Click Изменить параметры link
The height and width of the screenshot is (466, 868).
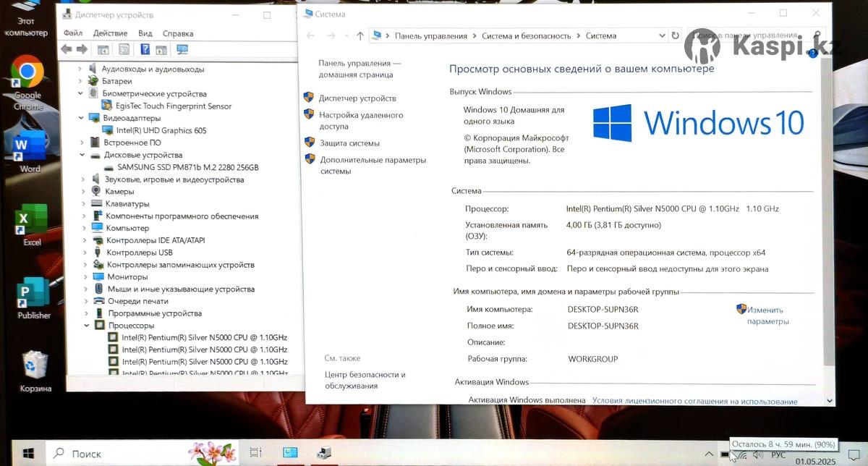(768, 315)
